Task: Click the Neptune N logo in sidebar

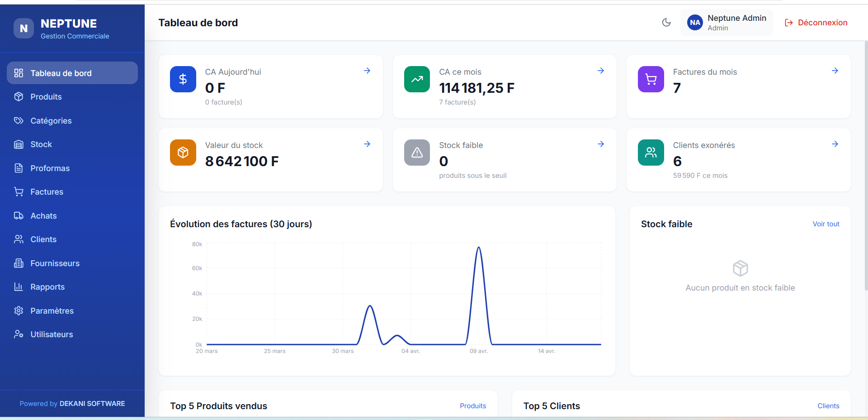Action: pos(24,29)
